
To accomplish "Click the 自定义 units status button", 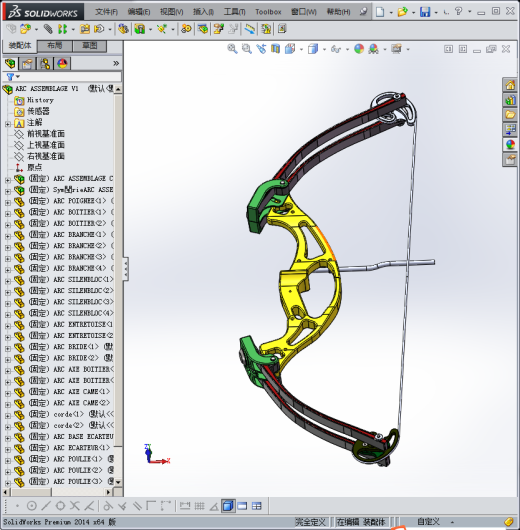I will pos(428,522).
